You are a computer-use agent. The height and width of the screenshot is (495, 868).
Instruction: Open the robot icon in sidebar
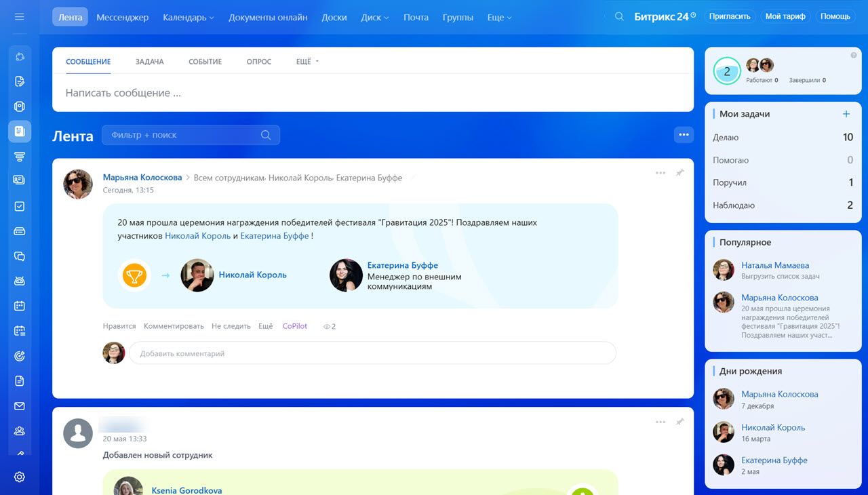tap(20, 281)
